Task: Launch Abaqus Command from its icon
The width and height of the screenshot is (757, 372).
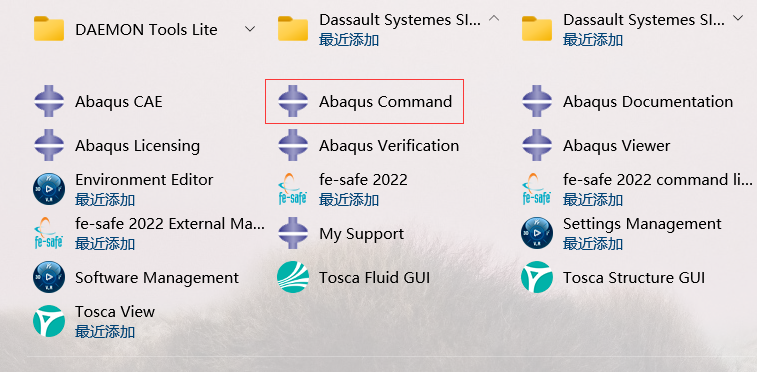Action: [x=293, y=101]
